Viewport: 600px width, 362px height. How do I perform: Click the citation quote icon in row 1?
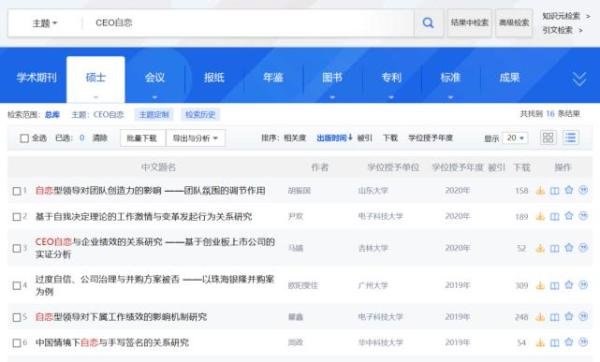click(x=583, y=190)
